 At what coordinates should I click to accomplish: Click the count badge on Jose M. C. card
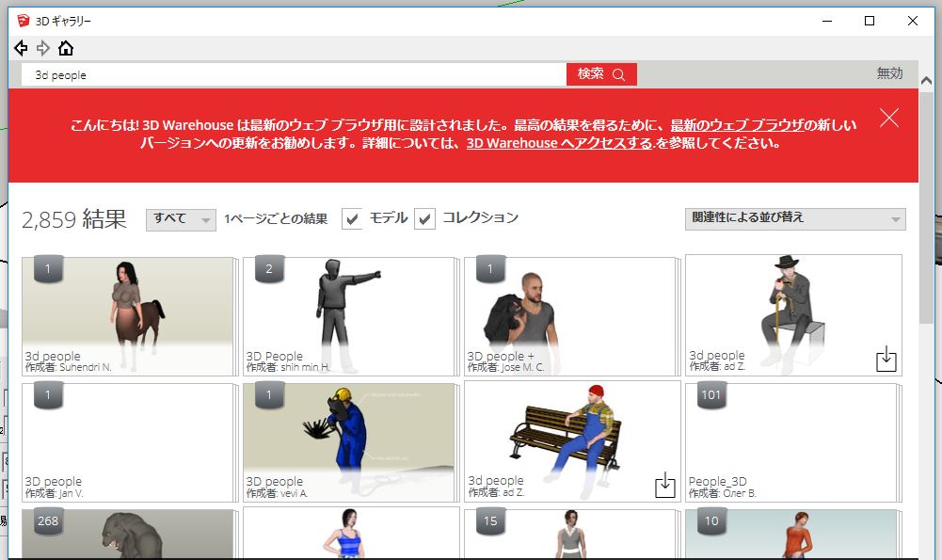coord(490,269)
